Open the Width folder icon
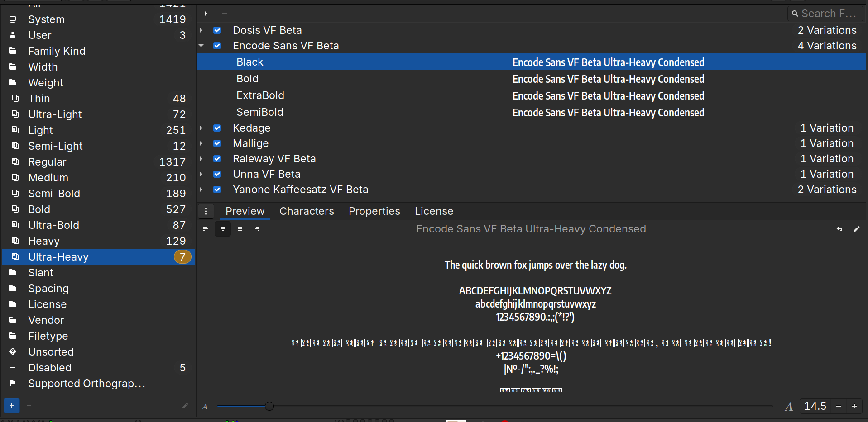The width and height of the screenshot is (868, 422). 13,67
